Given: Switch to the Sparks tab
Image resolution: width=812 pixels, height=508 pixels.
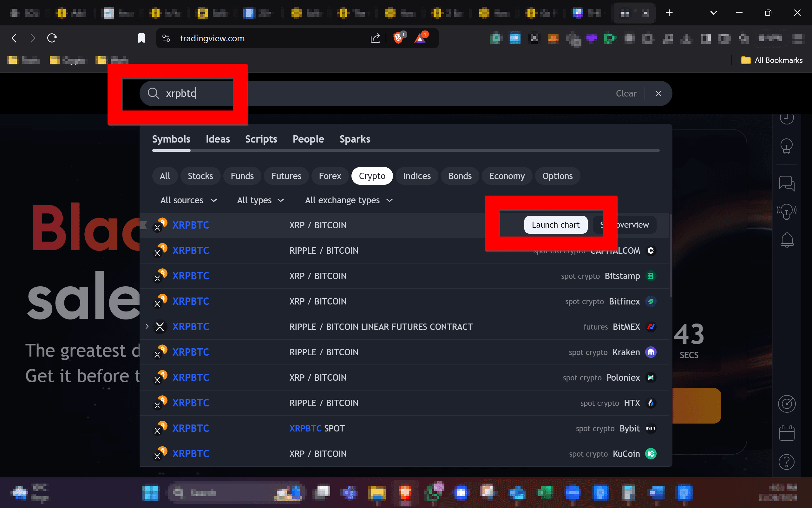Looking at the screenshot, I should coord(355,139).
